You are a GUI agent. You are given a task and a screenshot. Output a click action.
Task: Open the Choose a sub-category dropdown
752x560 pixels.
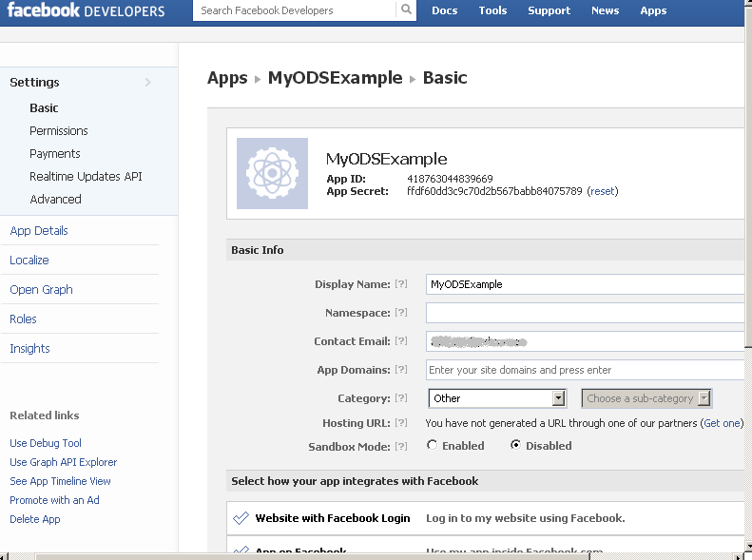tap(646, 398)
